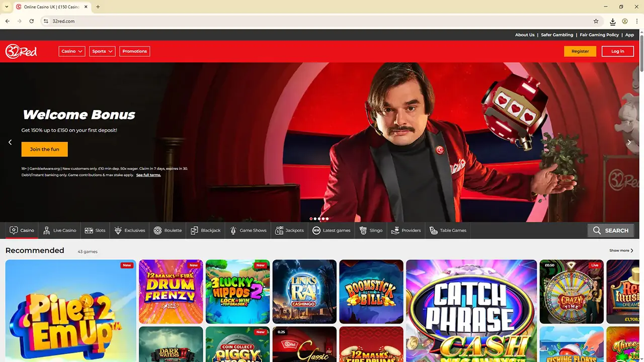
Task: Expand the Sports navigation dropdown
Action: pyautogui.click(x=102, y=51)
